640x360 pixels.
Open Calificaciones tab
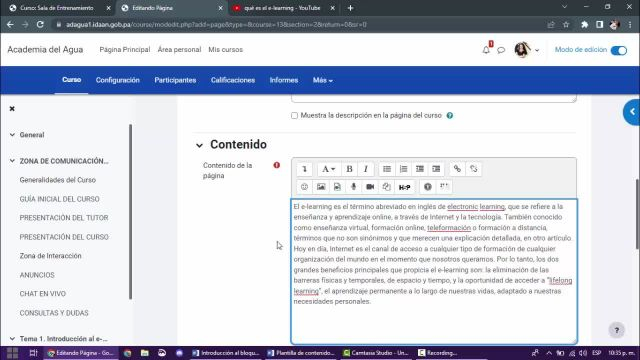(233, 80)
